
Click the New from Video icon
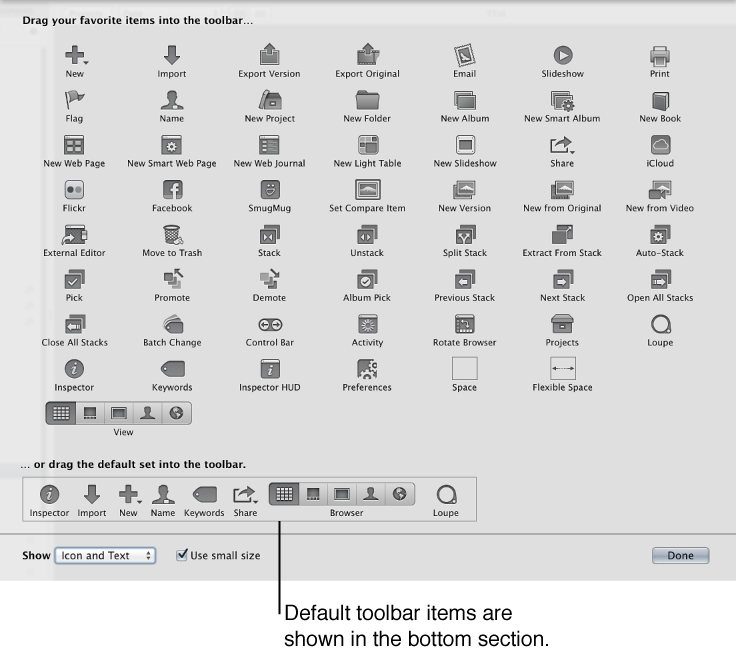[660, 190]
